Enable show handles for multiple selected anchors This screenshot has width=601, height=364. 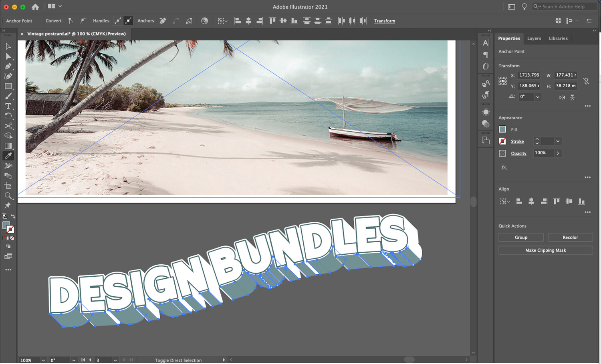point(118,21)
